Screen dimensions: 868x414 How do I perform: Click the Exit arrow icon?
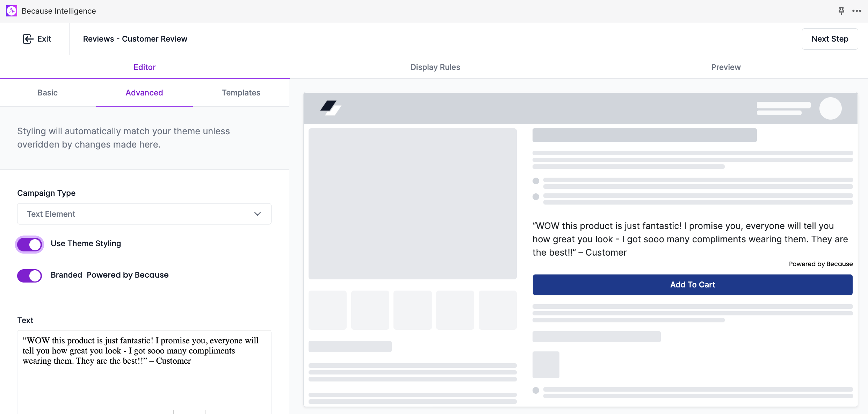coord(28,39)
